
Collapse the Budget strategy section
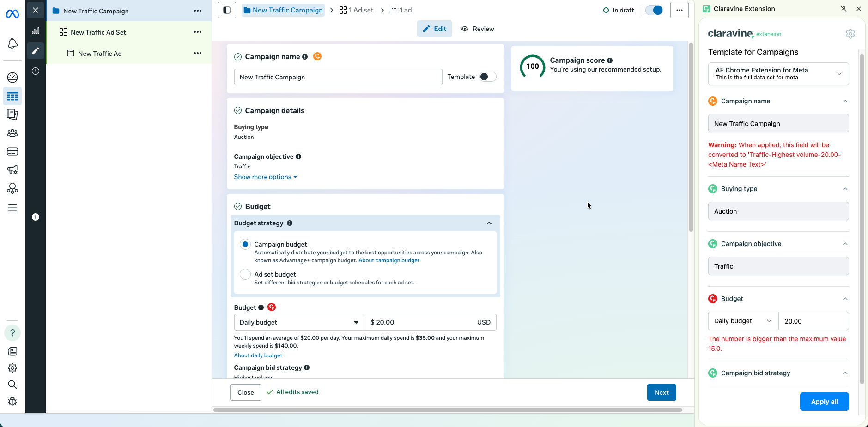[x=489, y=223]
